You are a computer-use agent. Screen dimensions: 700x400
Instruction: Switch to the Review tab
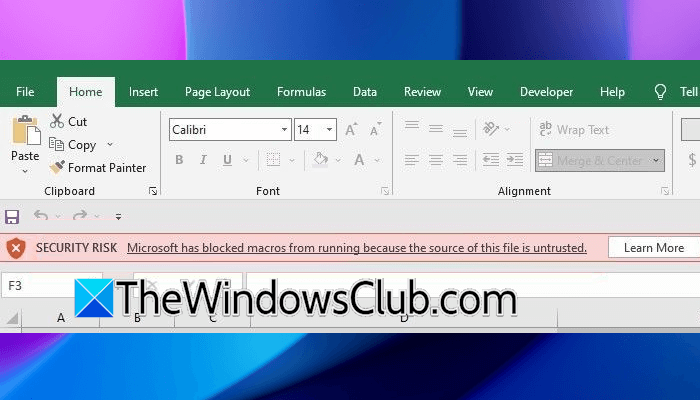pyautogui.click(x=422, y=92)
